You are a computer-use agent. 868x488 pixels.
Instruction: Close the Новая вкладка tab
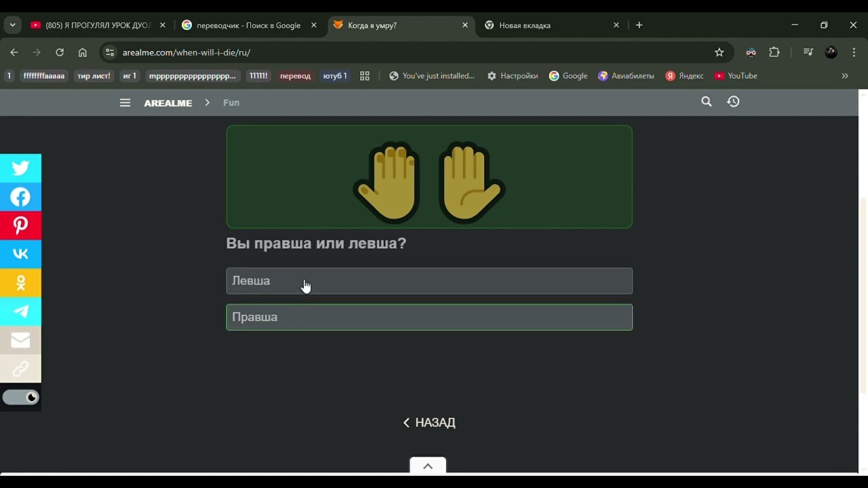pos(616,25)
